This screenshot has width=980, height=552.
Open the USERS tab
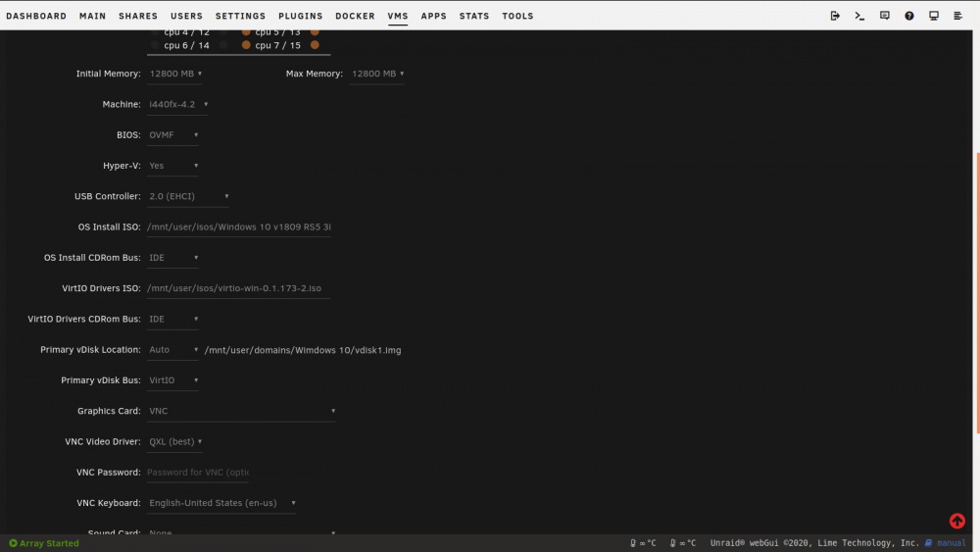187,16
